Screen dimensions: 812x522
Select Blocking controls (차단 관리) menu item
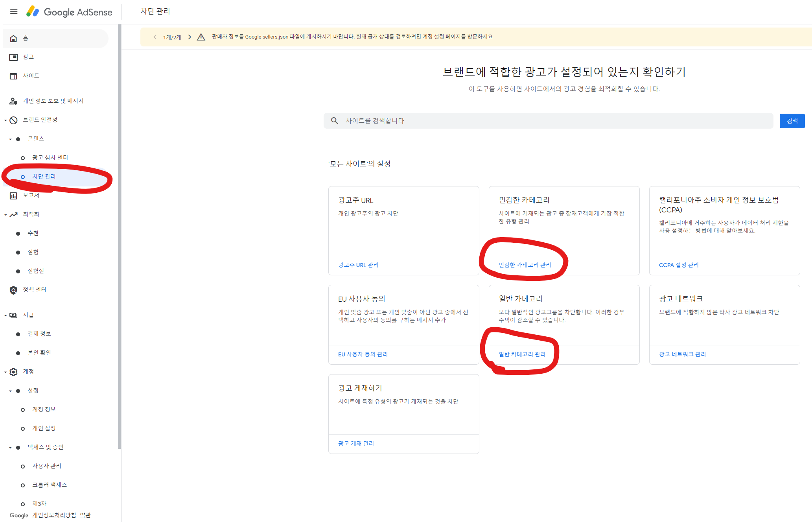pyautogui.click(x=44, y=177)
